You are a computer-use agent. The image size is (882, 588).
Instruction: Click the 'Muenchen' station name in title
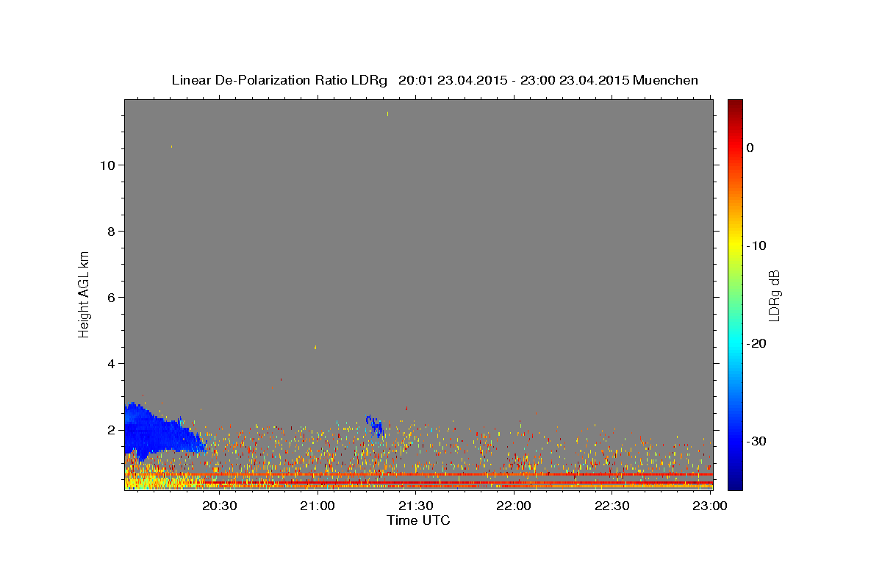point(665,80)
